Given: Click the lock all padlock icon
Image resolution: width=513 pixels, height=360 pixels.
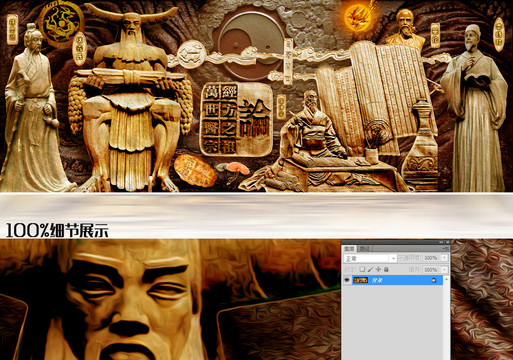Looking at the screenshot, I should [386, 269].
